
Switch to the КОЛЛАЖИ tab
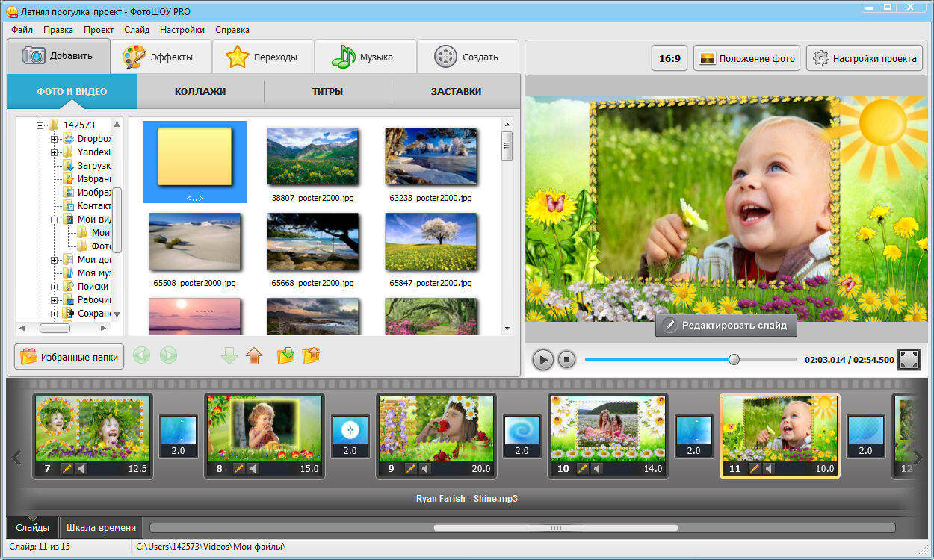(x=200, y=92)
